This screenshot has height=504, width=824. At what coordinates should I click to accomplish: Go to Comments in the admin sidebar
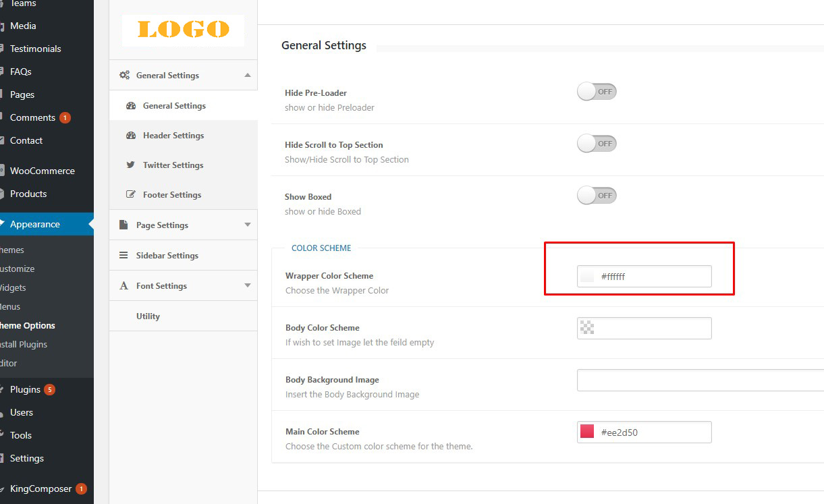(32, 117)
